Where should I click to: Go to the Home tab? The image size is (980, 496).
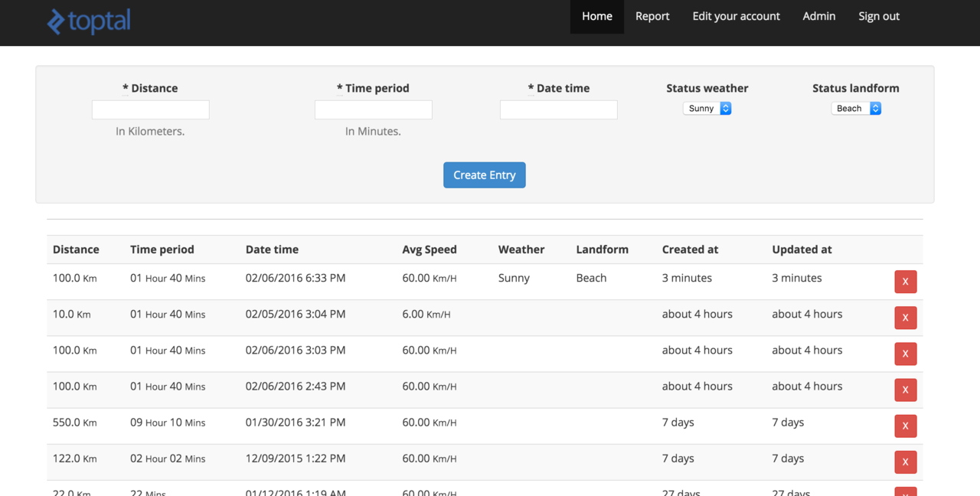pos(596,16)
